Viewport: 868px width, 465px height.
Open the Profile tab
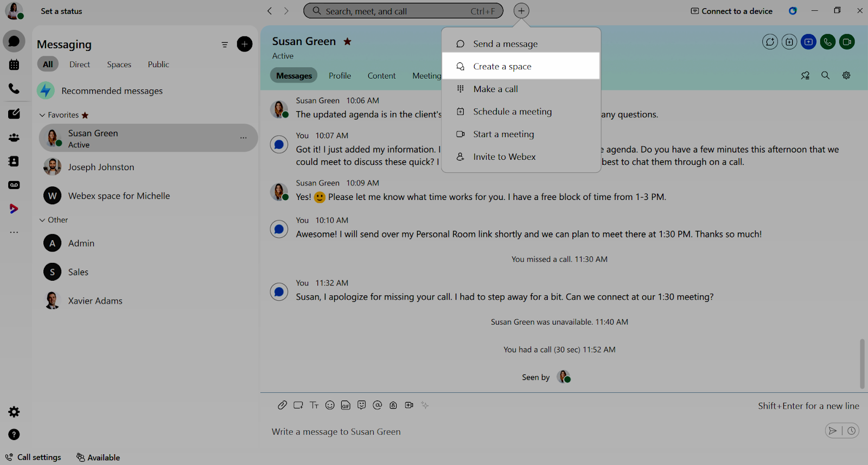340,76
